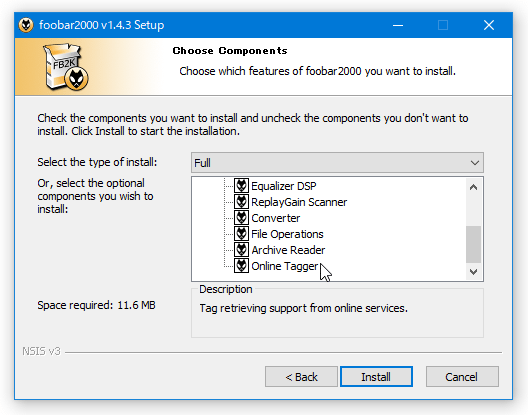Image resolution: width=528 pixels, height=415 pixels.
Task: Click the FB2K box installer logo
Action: click(x=66, y=67)
